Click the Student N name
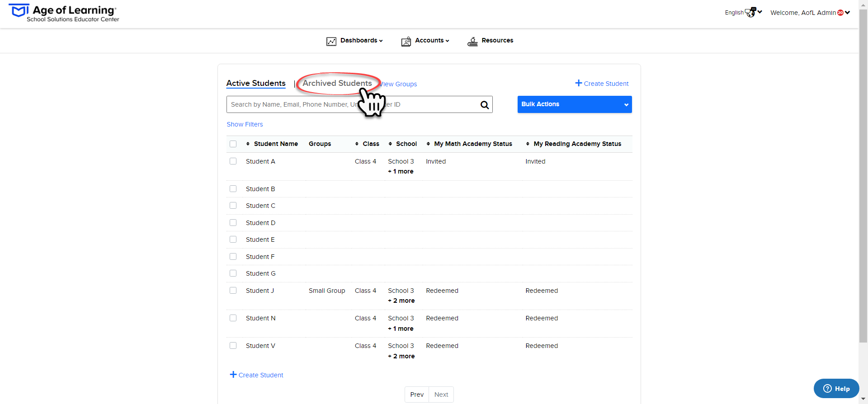 261,318
